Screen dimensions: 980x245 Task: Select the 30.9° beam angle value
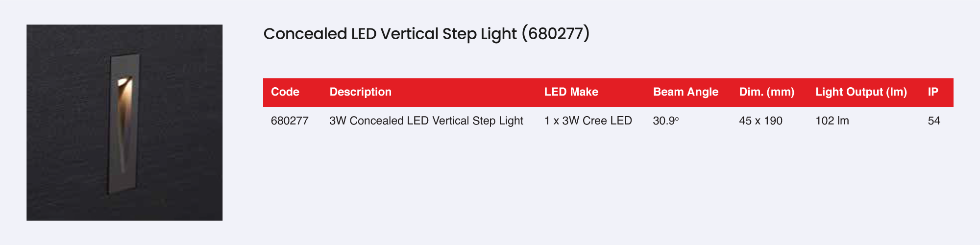point(665,121)
